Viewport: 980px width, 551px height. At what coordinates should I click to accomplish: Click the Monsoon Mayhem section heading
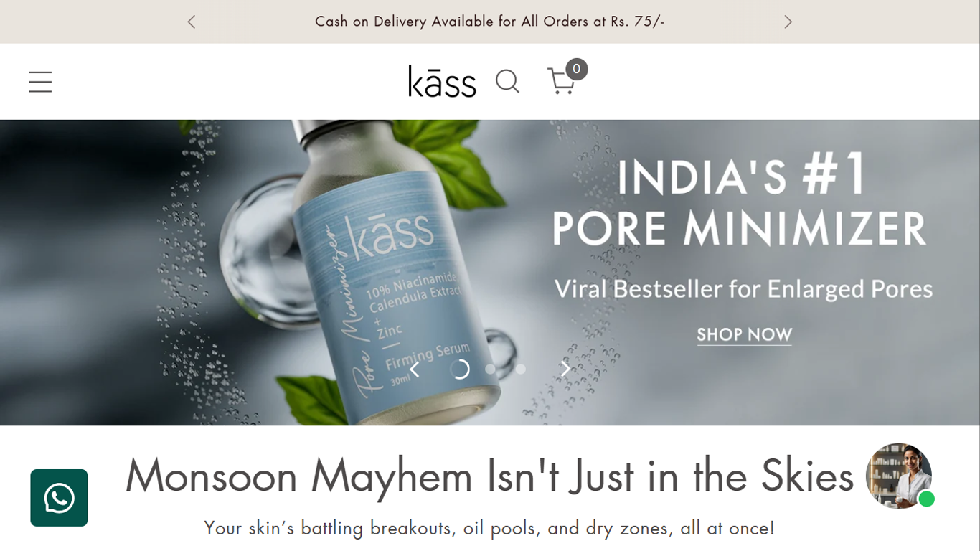[x=489, y=476]
